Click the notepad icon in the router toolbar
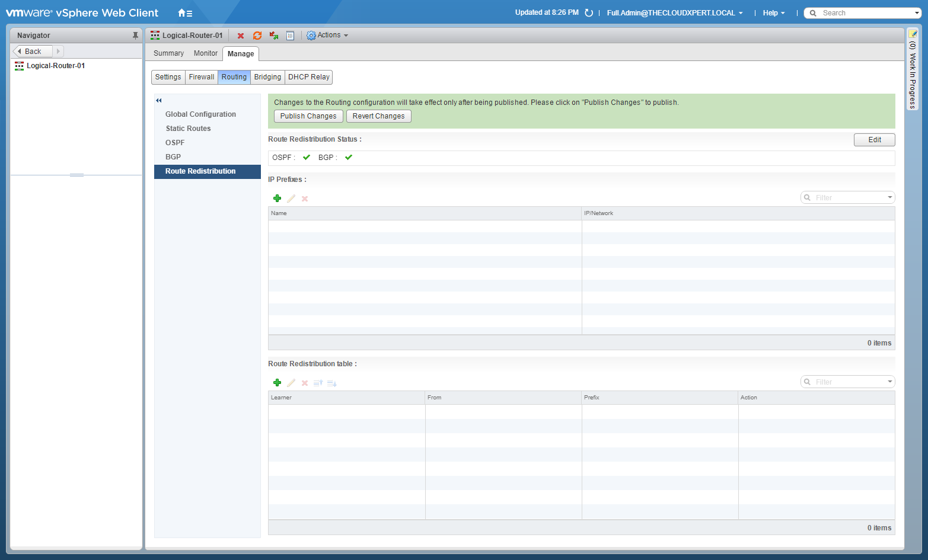This screenshot has width=928, height=560. coord(290,36)
